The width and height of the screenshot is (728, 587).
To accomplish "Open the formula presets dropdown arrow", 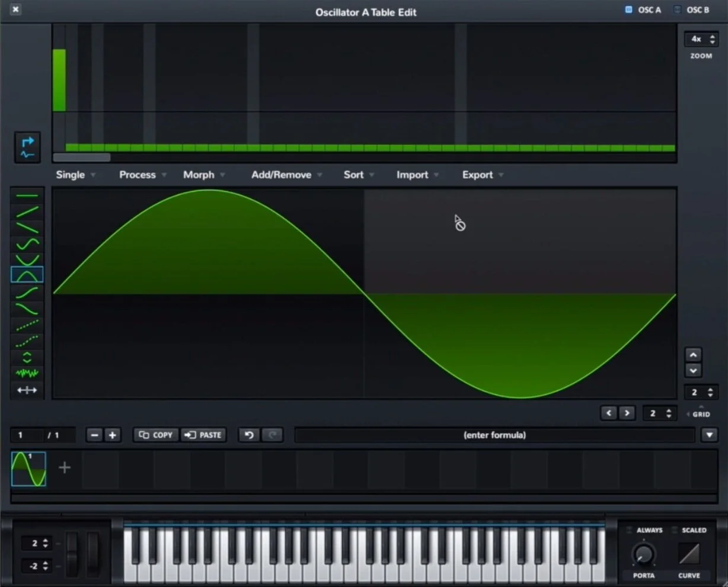I will 709,435.
